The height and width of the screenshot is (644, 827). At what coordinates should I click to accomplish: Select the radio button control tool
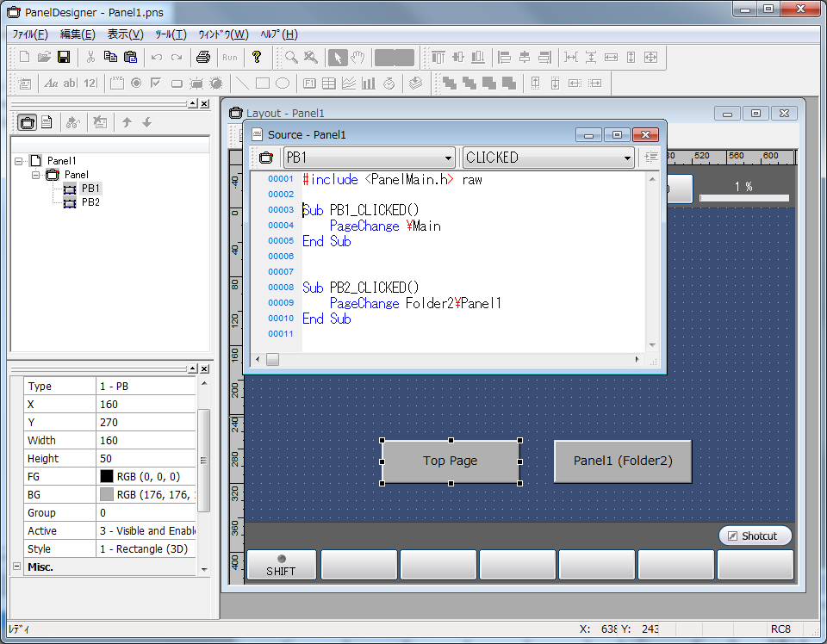tap(136, 84)
